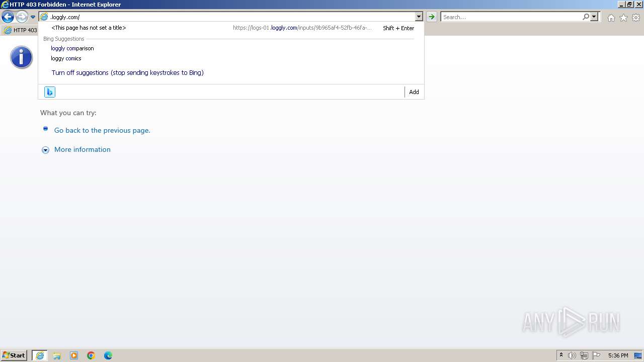Select the logs-01.loggly.com history suggestion
This screenshot has width=644, height=362.
[x=232, y=28]
